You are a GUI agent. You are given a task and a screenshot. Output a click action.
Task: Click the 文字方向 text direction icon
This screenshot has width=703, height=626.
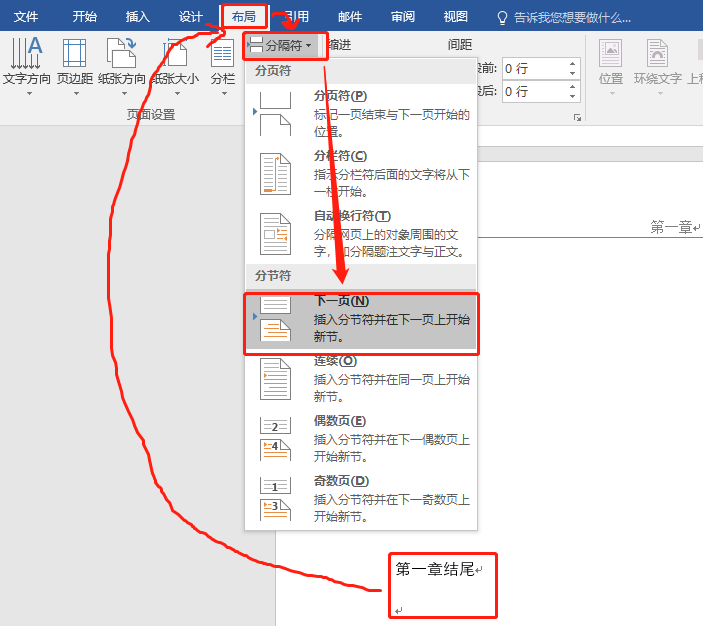click(26, 53)
